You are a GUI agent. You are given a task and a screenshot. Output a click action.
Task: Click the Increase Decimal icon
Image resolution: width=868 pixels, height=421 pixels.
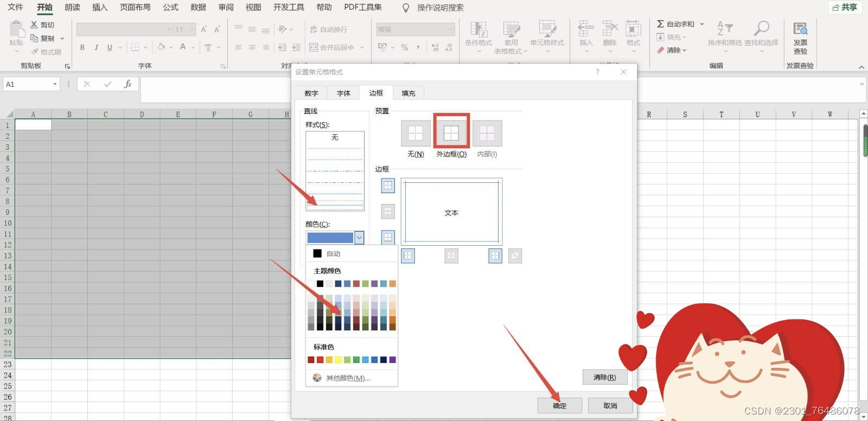[435, 47]
